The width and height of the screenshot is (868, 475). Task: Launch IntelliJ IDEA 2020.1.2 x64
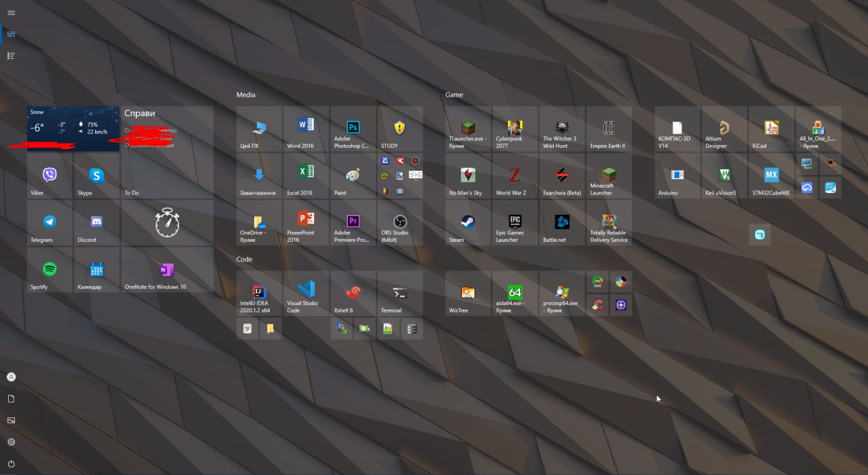point(259,293)
